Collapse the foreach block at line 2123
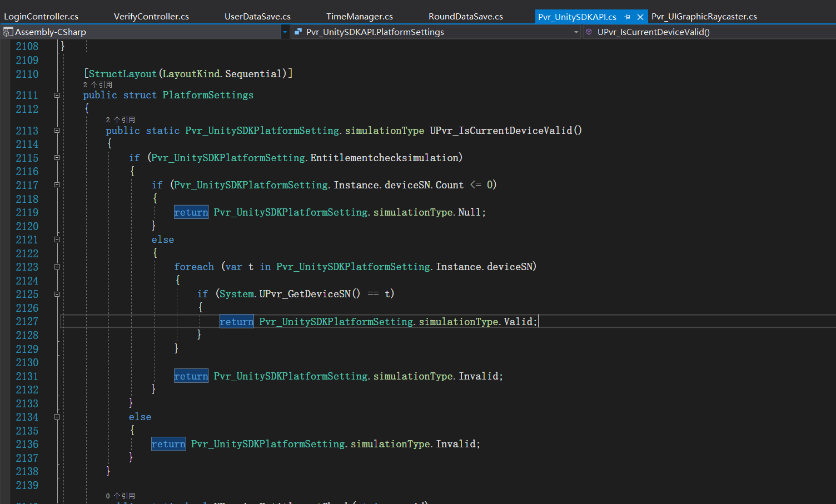The image size is (836, 504). 57,267
